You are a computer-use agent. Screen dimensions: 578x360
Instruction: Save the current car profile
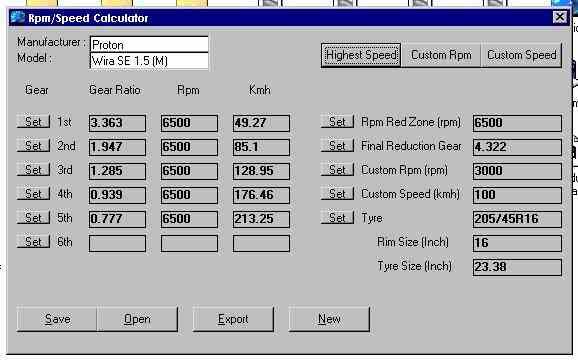(57, 319)
